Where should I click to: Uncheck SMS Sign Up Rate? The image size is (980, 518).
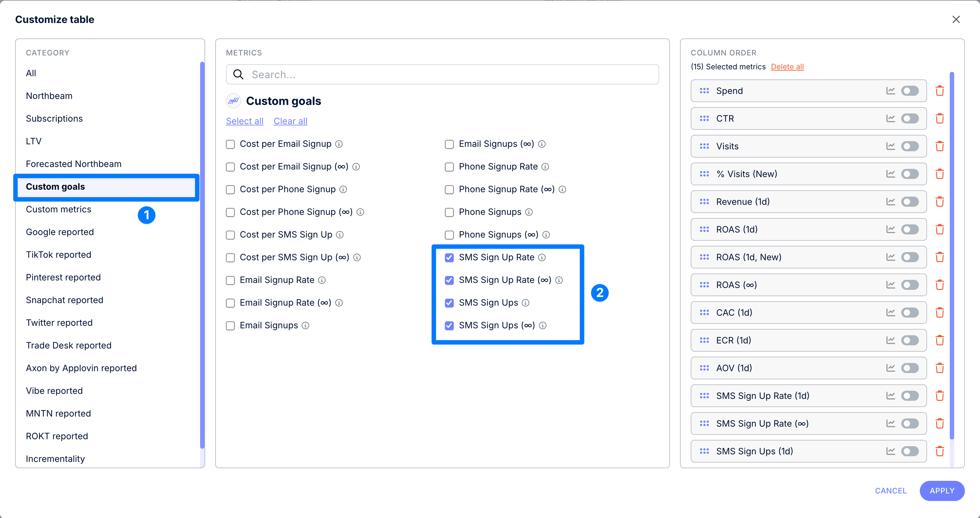click(x=449, y=258)
